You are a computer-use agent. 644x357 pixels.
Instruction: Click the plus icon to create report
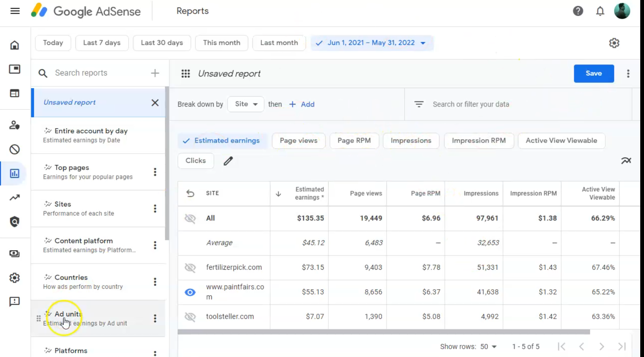(155, 73)
